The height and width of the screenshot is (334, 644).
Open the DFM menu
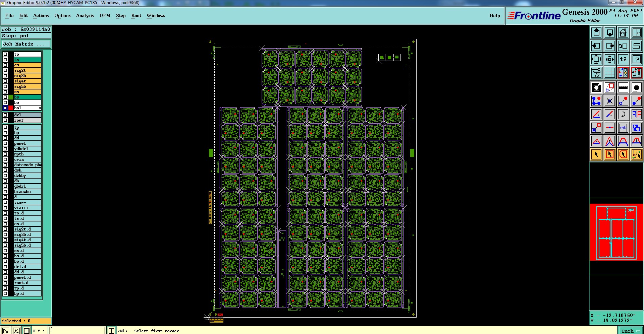105,15
